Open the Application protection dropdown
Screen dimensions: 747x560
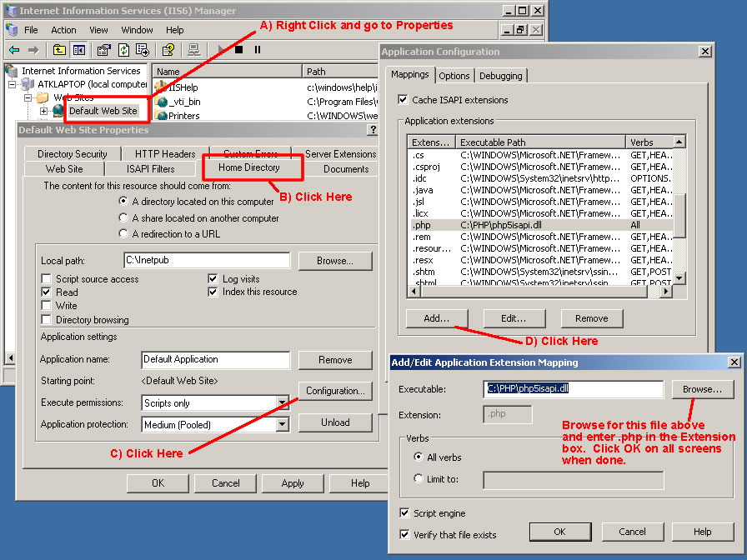click(x=283, y=424)
